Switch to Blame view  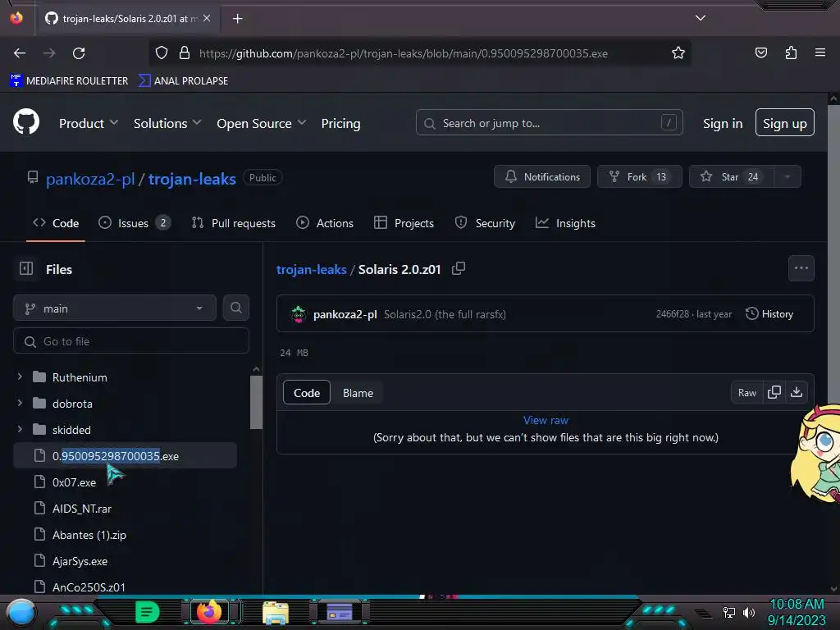point(358,393)
